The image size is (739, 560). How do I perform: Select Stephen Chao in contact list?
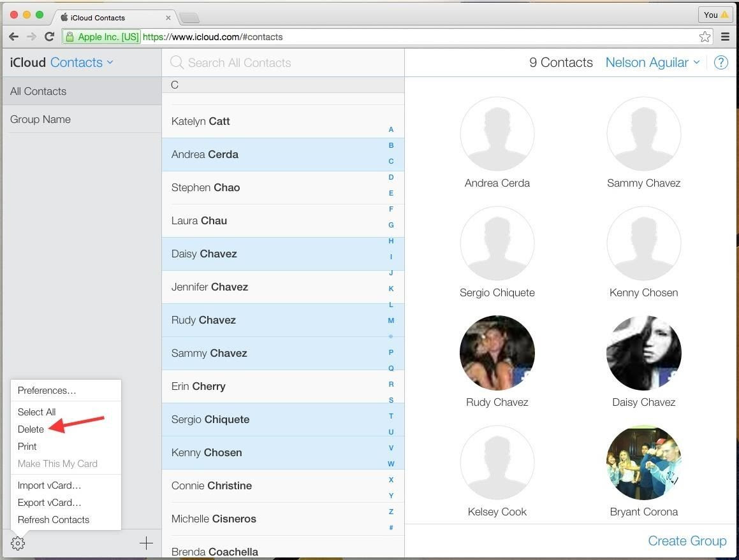point(282,187)
